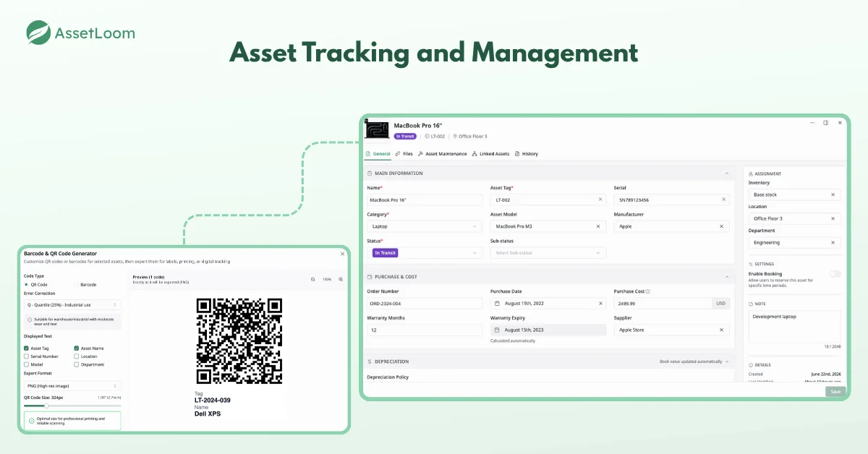Image resolution: width=868 pixels, height=454 pixels.
Task: Click the QR code preview image
Action: [x=239, y=341]
